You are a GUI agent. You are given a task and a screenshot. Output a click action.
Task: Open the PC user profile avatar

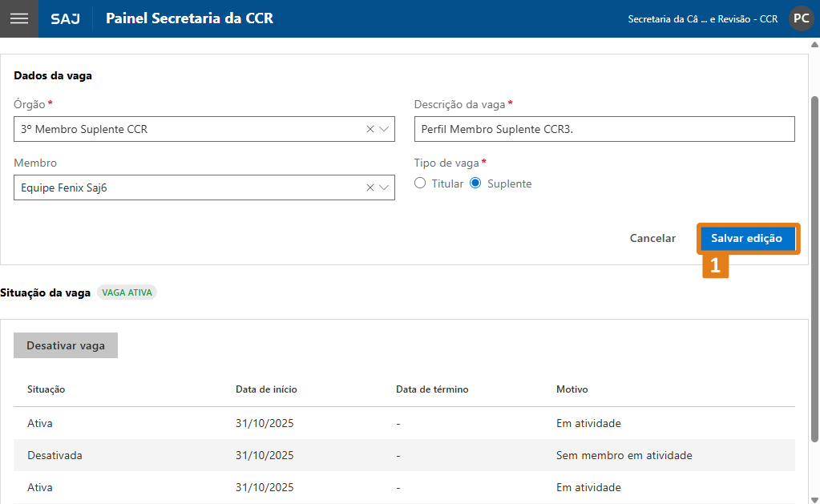(801, 18)
